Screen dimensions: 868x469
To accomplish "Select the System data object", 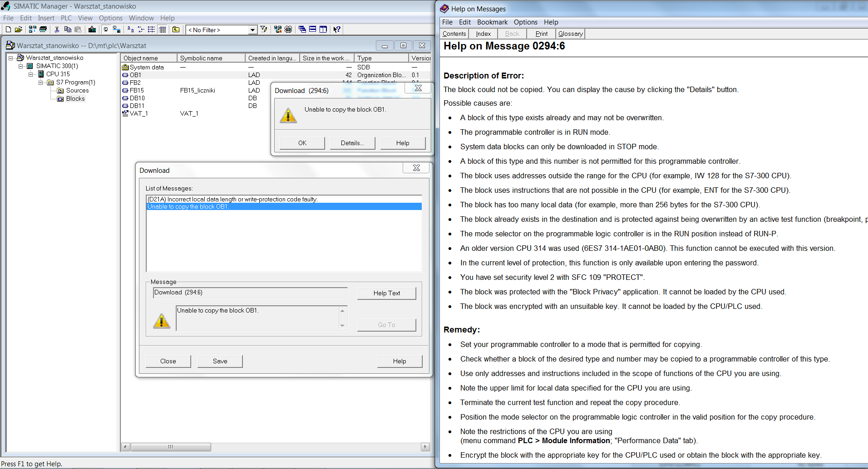I will click(x=146, y=67).
